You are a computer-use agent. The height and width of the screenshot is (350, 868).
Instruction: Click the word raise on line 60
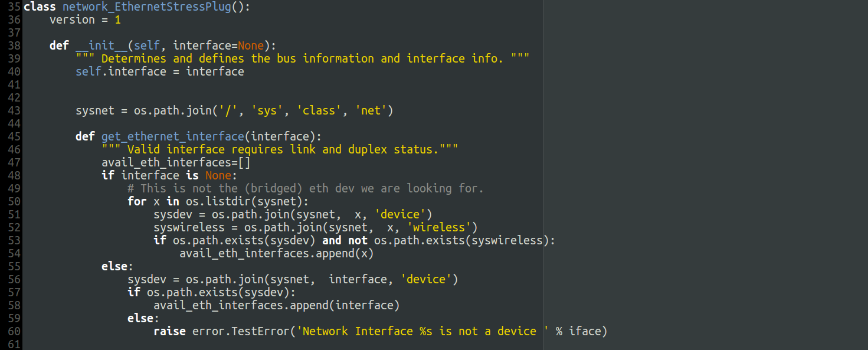pyautogui.click(x=170, y=332)
